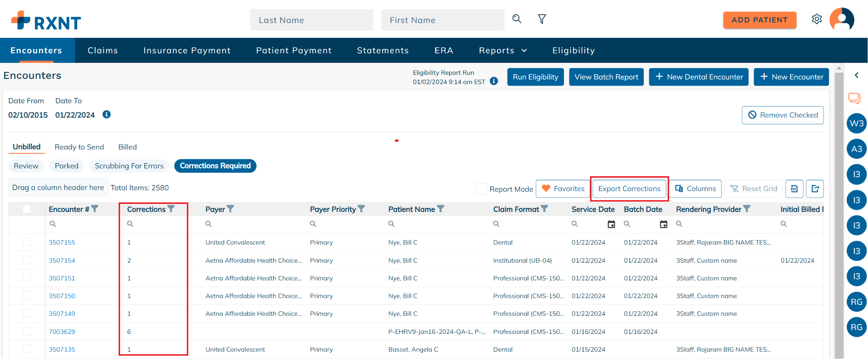Select the Ready to Send tab

tap(79, 147)
